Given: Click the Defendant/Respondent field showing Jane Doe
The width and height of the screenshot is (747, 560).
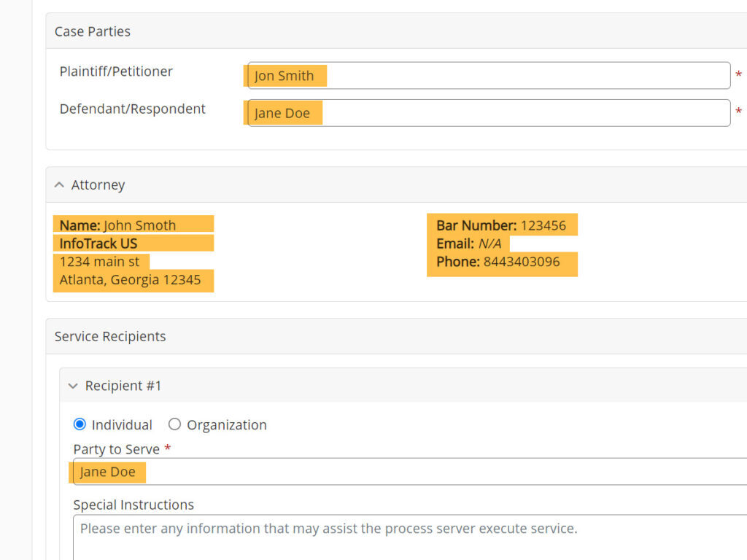Looking at the screenshot, I should click(x=487, y=112).
